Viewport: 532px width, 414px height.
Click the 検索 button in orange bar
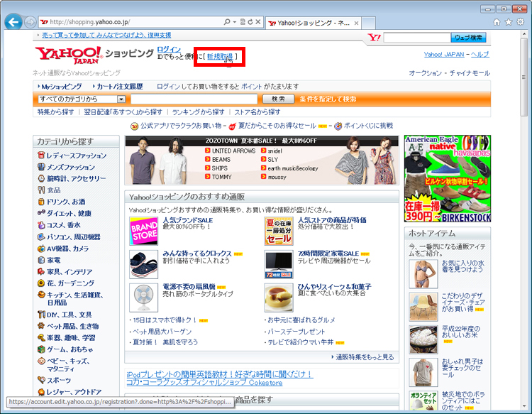pyautogui.click(x=278, y=99)
